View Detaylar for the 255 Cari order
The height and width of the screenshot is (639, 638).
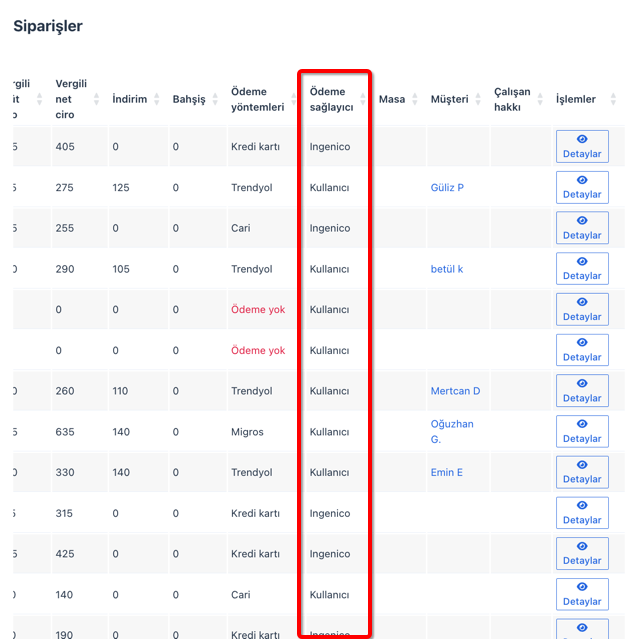point(582,228)
